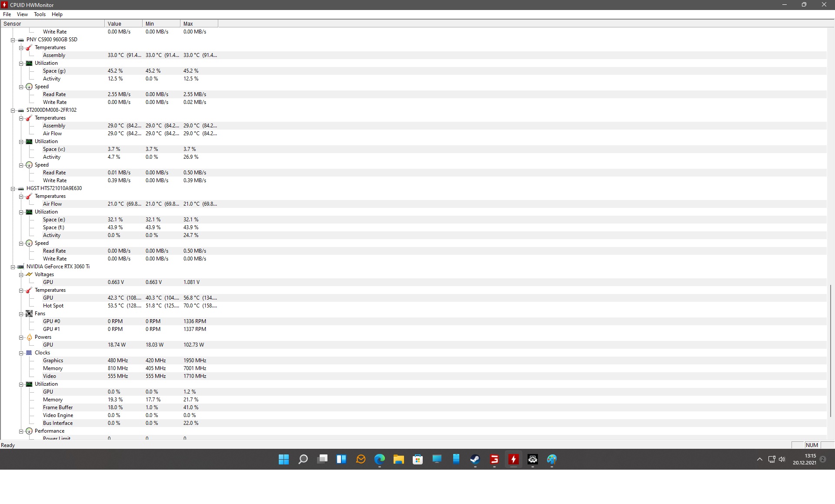Click the GPU Powers flame icon
The image size is (835, 504).
click(29, 337)
